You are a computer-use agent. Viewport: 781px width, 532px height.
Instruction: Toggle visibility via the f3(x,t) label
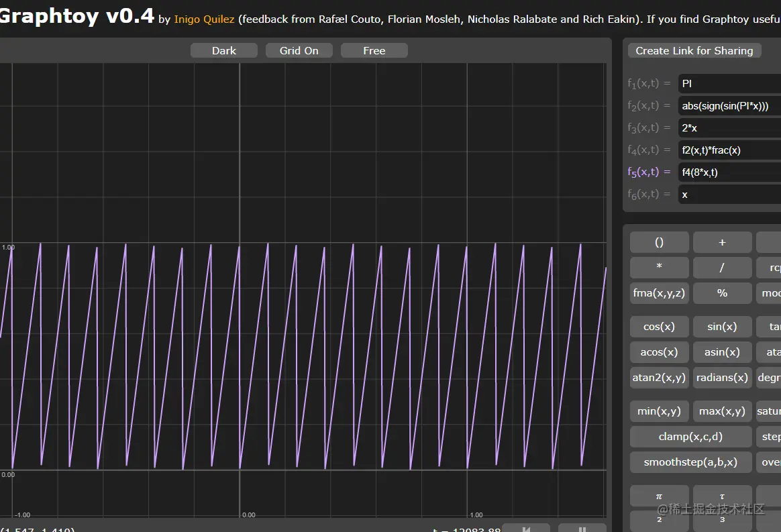point(649,128)
